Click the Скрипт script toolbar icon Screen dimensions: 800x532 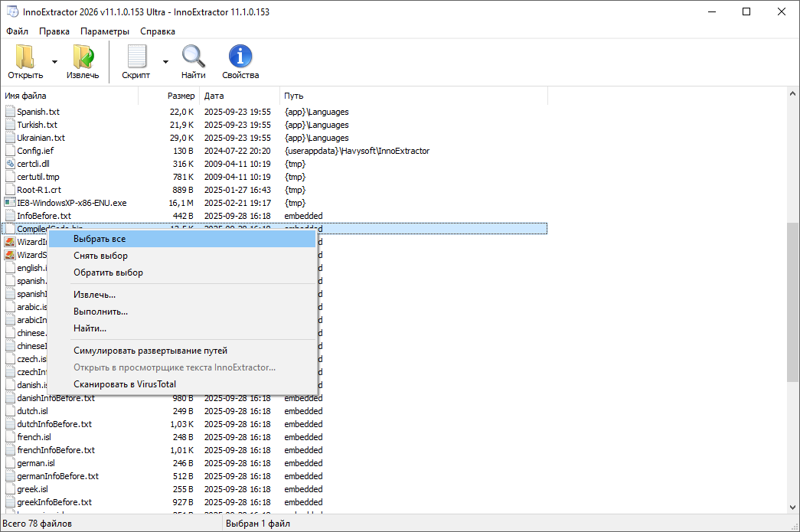click(136, 58)
